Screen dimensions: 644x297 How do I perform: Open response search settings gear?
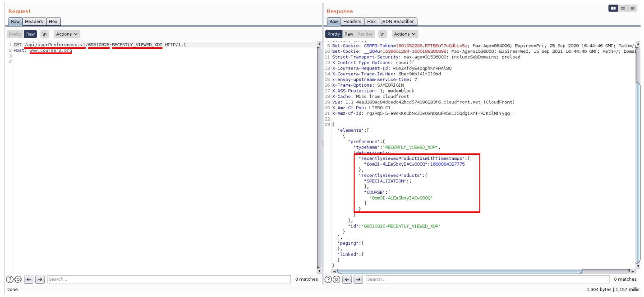point(336,279)
